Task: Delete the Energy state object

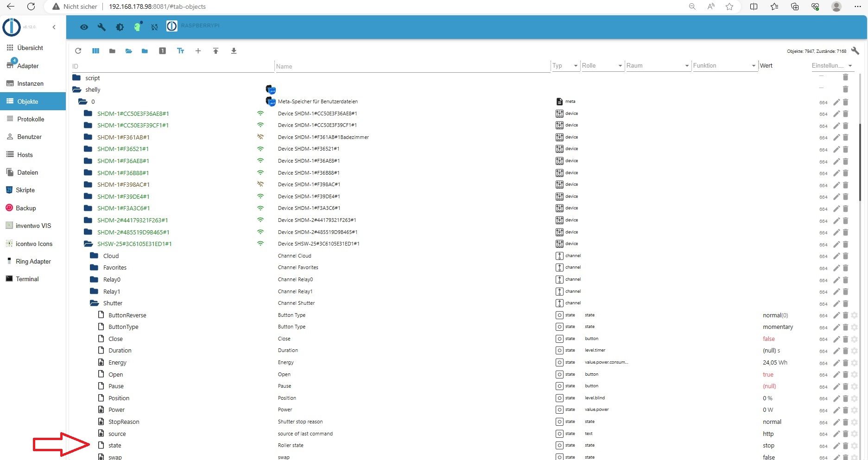Action: 845,363
